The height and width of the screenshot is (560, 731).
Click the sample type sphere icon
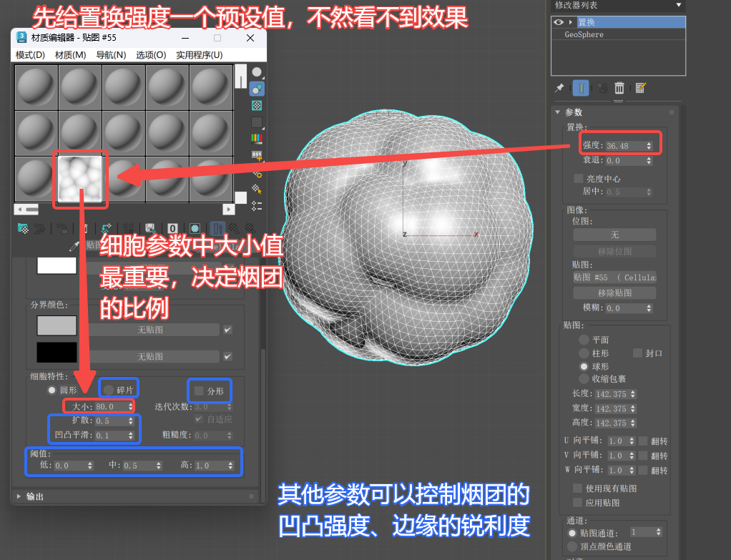[257, 72]
